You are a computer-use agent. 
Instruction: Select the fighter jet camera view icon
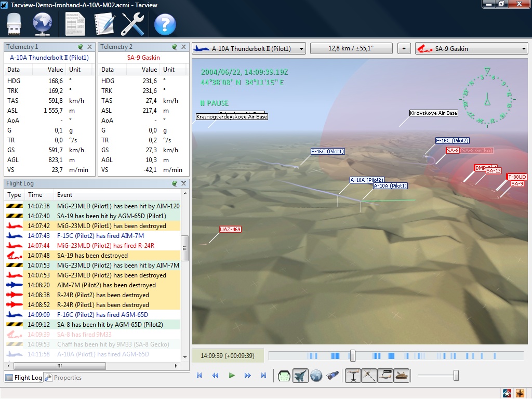coord(300,375)
